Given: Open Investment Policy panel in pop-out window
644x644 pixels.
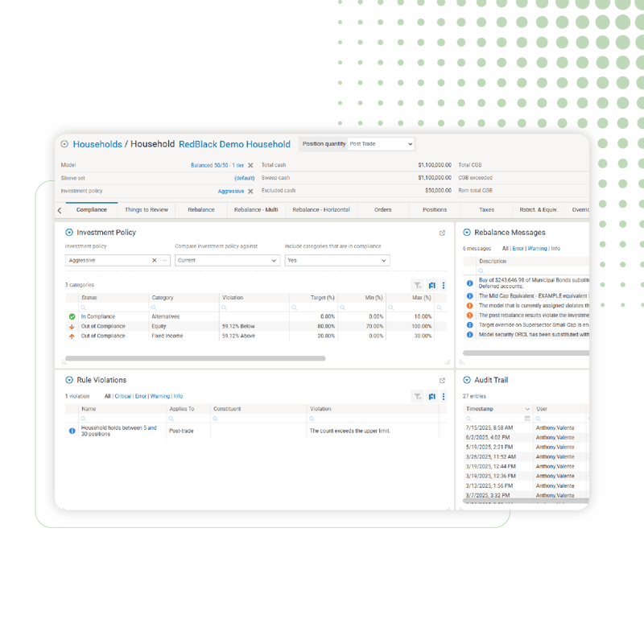Looking at the screenshot, I should click(x=442, y=233).
